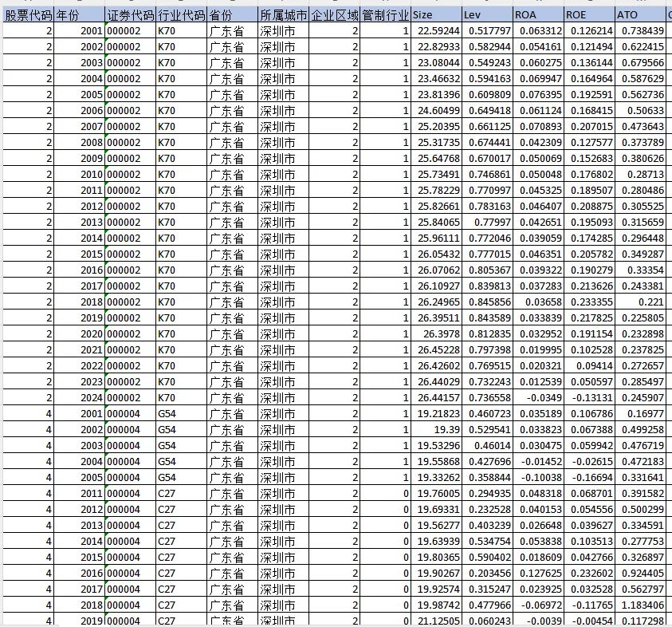Click the ROA cell 0.042309
This screenshot has width=672, height=627.
[x=538, y=142]
